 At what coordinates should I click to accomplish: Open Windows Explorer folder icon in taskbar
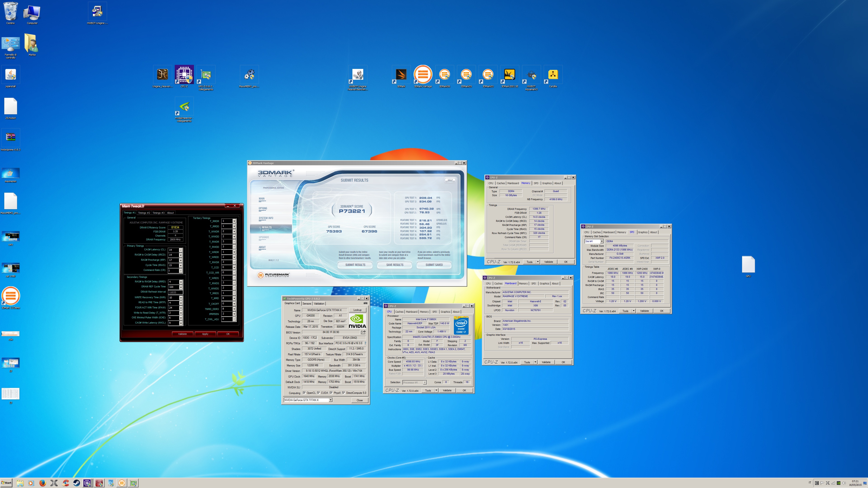pyautogui.click(x=20, y=483)
